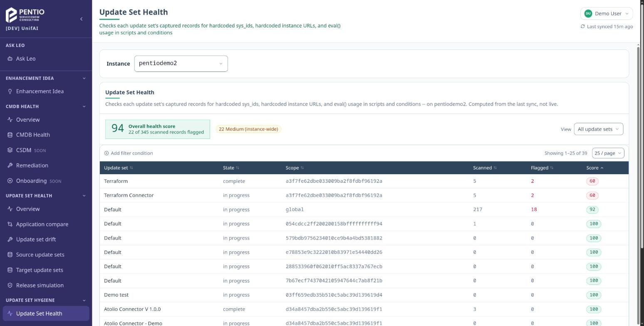Open the Demo User account menu
Viewport: 644px width, 326px height.
point(607,14)
